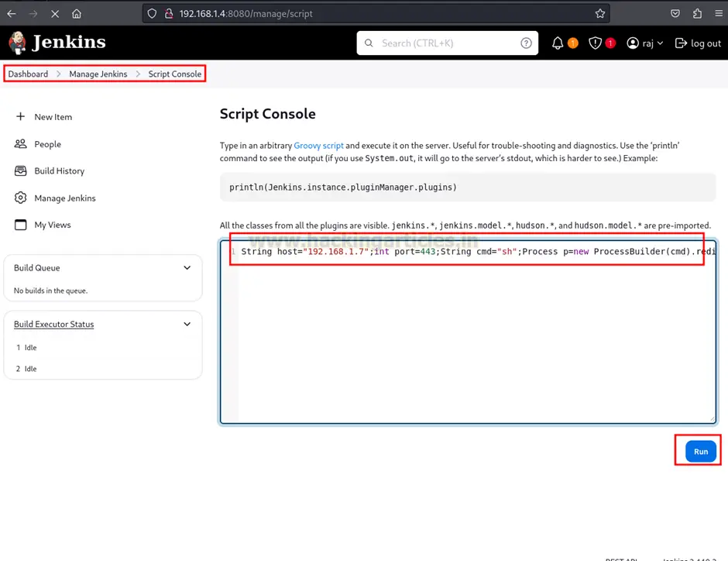Viewport: 728px width, 561px height.
Task: Click the search magnifier icon
Action: (369, 43)
